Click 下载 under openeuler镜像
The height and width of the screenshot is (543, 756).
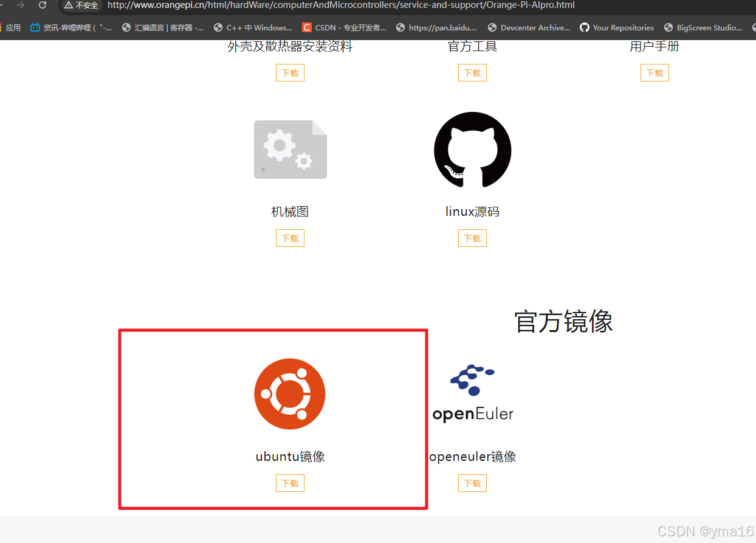click(472, 483)
